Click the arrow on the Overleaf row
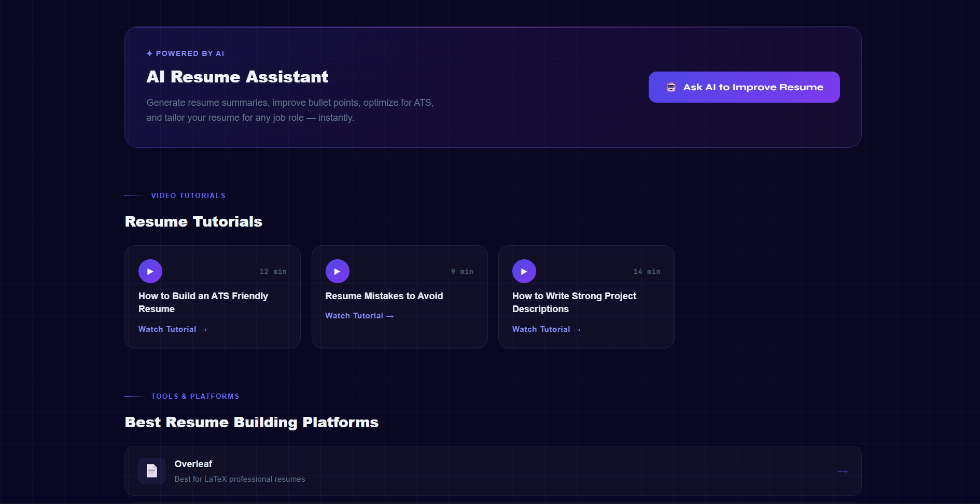Image resolution: width=980 pixels, height=504 pixels. [x=842, y=471]
